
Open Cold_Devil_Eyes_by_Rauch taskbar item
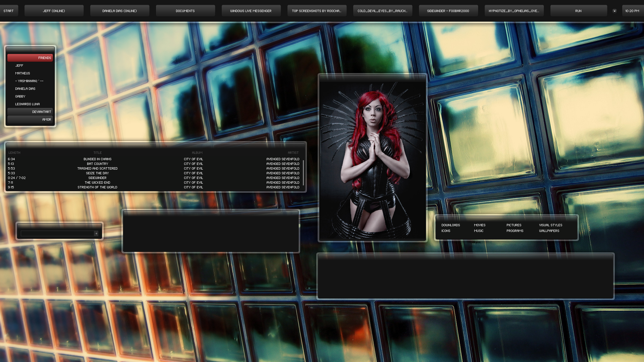pyautogui.click(x=383, y=11)
